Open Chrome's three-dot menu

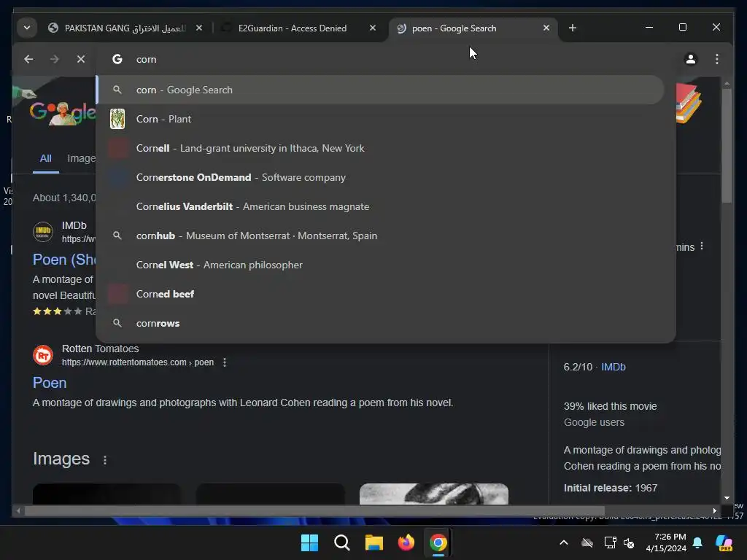(x=716, y=59)
